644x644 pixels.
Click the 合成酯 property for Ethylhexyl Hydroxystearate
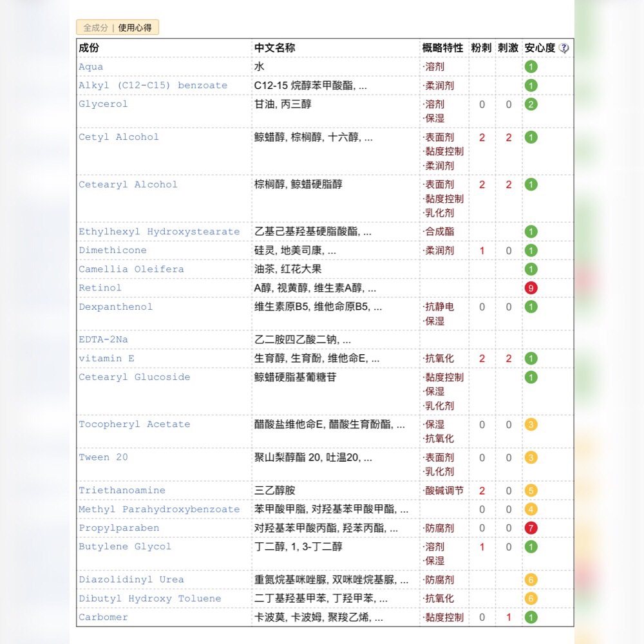(439, 232)
